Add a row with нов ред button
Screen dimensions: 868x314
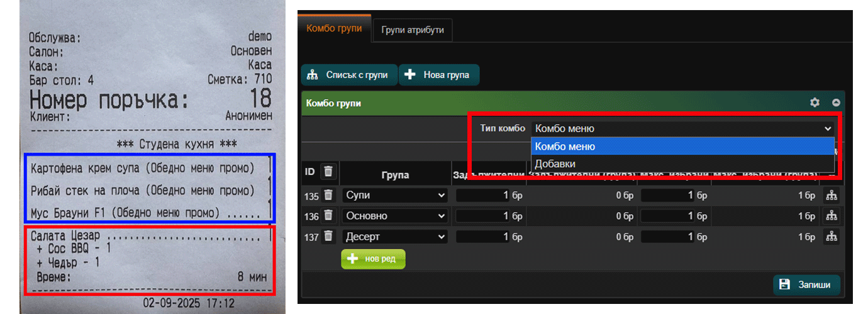click(373, 259)
